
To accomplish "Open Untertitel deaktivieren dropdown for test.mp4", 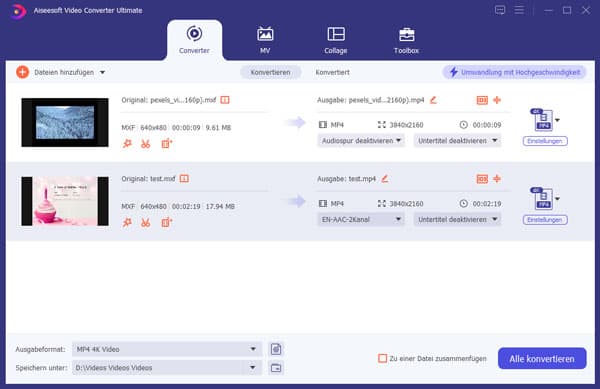I will pos(457,220).
